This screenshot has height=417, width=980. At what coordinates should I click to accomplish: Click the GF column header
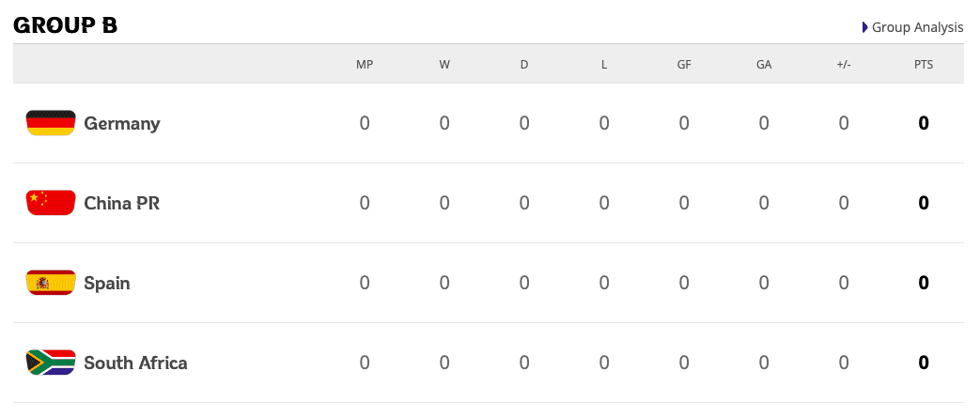[x=684, y=65]
